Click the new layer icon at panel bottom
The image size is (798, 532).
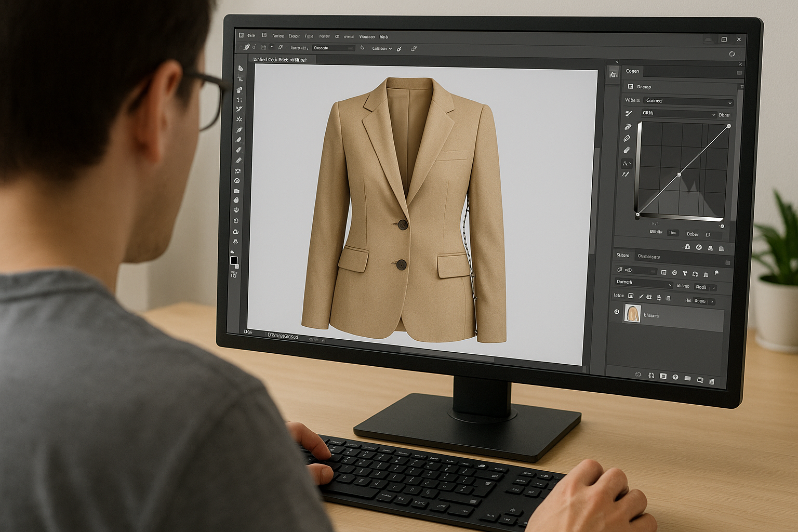pyautogui.click(x=700, y=380)
